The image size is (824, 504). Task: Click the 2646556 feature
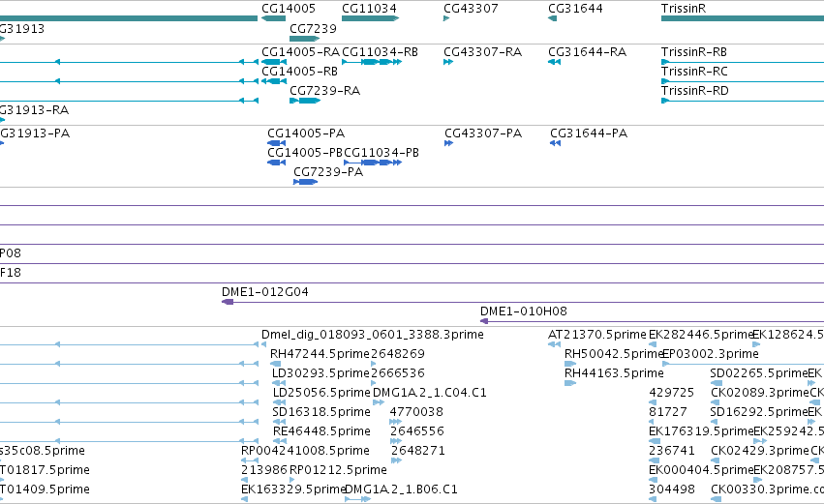(396, 441)
